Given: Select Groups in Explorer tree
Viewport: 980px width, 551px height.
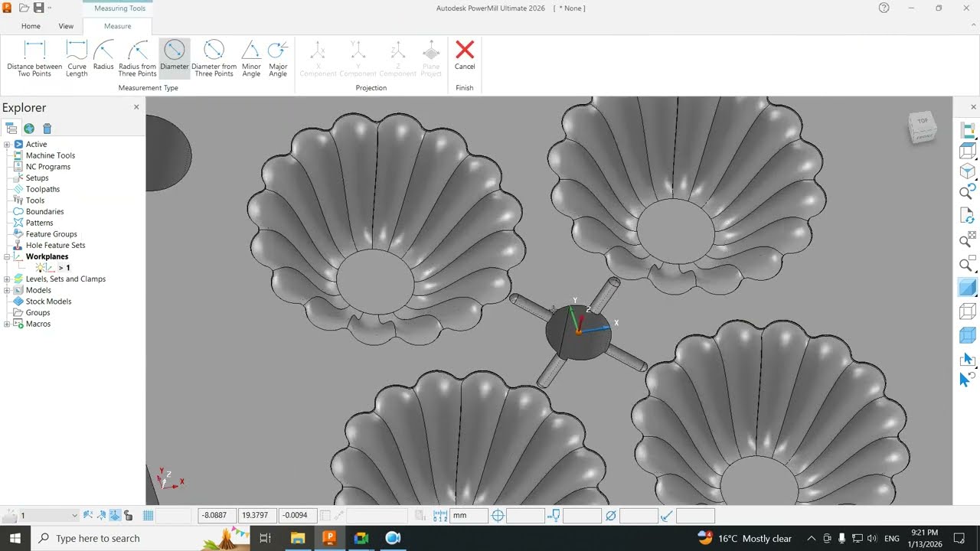Looking at the screenshot, I should pos(38,312).
